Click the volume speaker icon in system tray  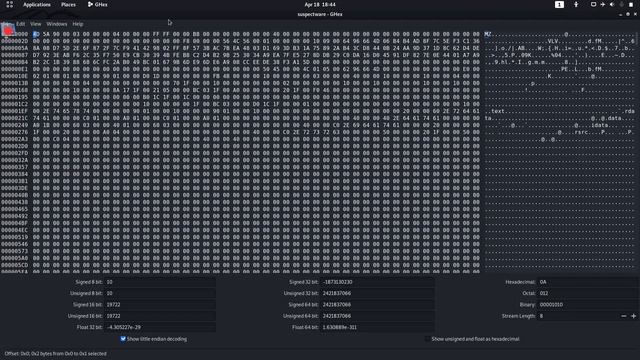click(612, 4)
